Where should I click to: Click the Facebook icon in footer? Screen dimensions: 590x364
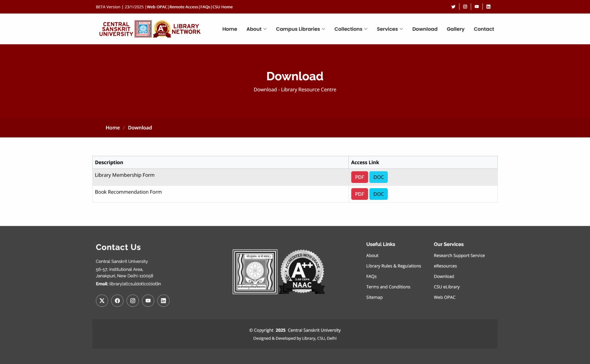[117, 301]
